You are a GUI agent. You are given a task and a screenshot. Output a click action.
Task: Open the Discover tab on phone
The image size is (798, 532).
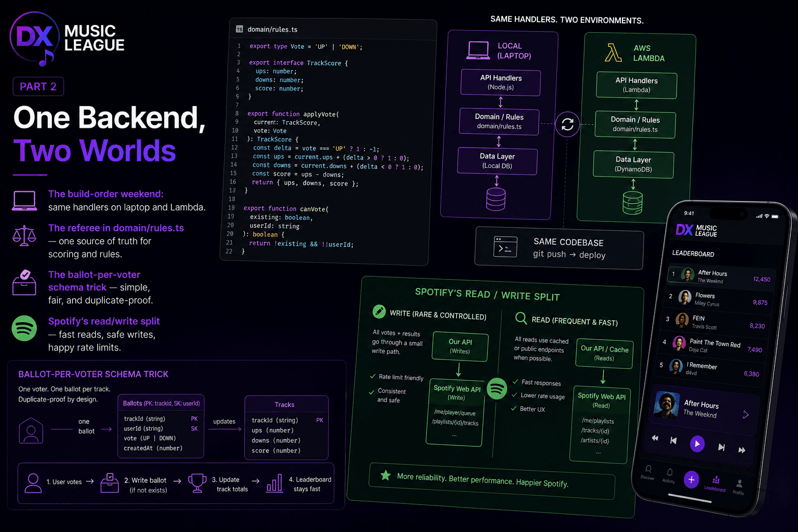coord(648,472)
